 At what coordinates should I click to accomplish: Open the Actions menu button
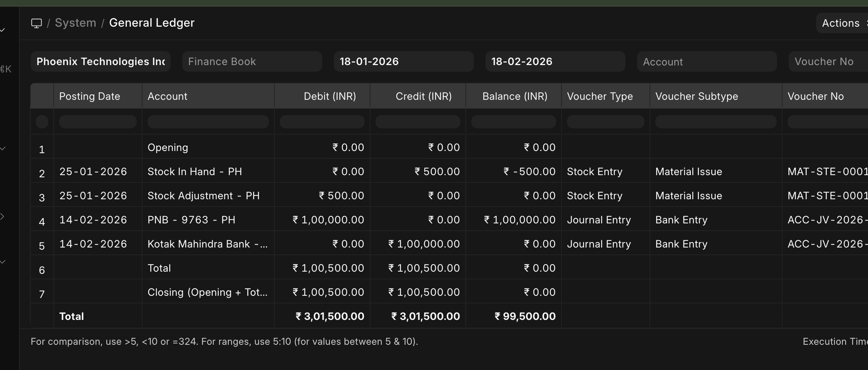tap(840, 23)
